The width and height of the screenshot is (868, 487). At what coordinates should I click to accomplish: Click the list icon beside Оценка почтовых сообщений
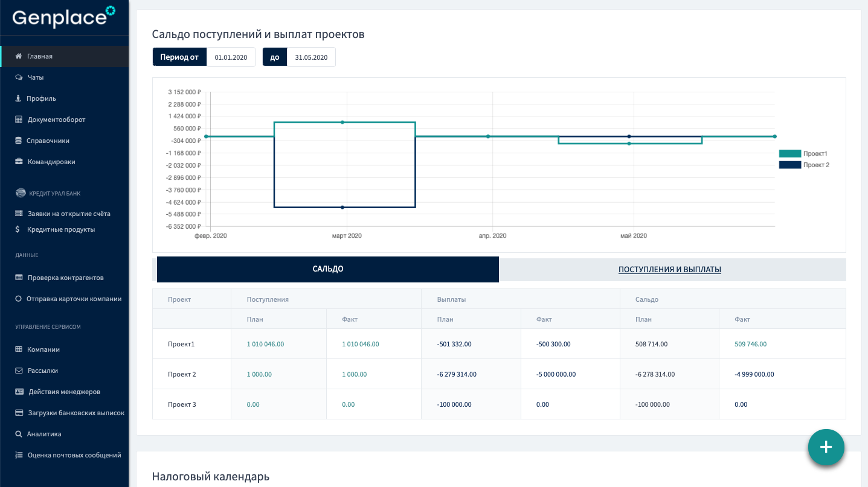coord(19,455)
